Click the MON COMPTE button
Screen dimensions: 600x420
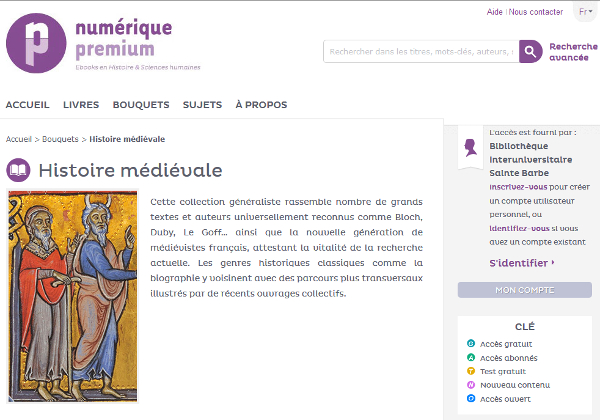click(525, 290)
